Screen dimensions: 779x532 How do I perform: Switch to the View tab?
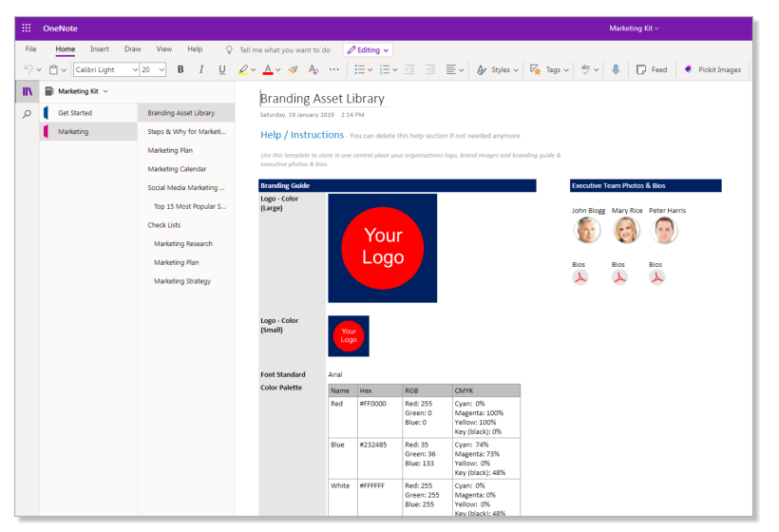pos(164,49)
